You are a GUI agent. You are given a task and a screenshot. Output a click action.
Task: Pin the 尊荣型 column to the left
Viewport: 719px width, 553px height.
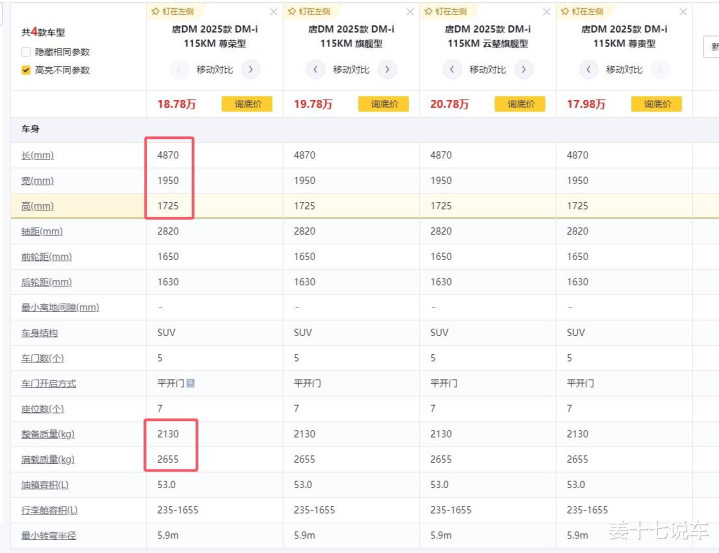tap(173, 11)
